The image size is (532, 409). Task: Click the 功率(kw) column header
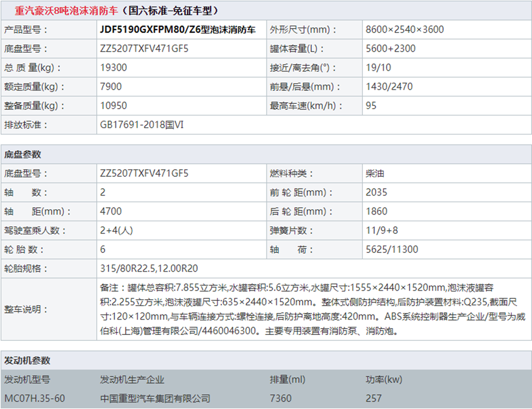coord(384,380)
